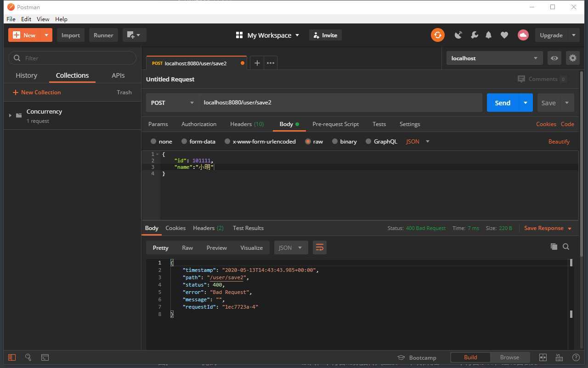Click the request URL input field
The image size is (588, 368).
point(340,103)
